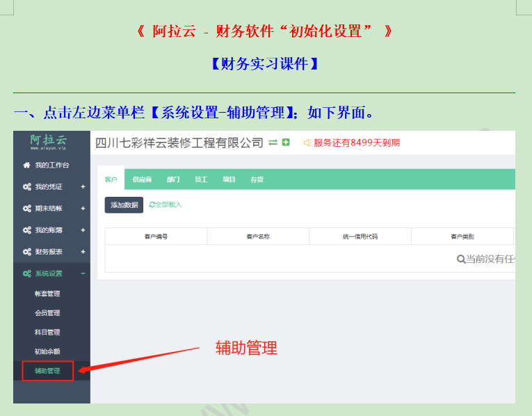Switch to the 客户 tab
The height and width of the screenshot is (416, 532).
[111, 179]
